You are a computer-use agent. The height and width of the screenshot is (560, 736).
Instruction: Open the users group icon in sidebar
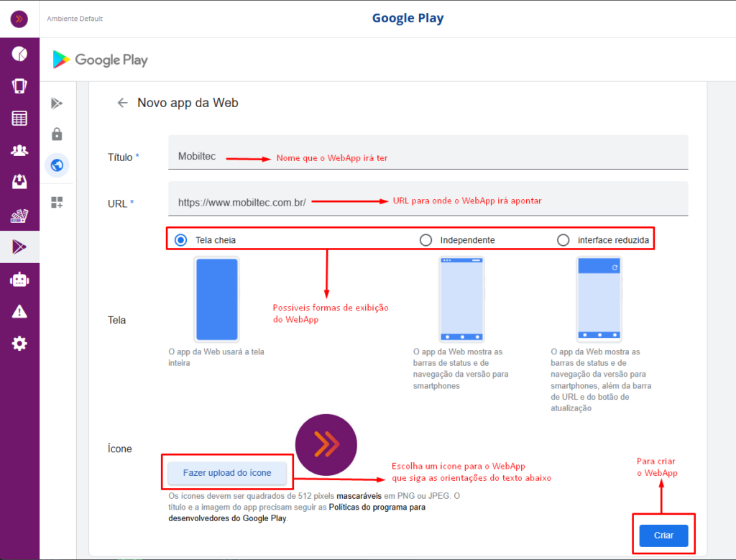(19, 150)
